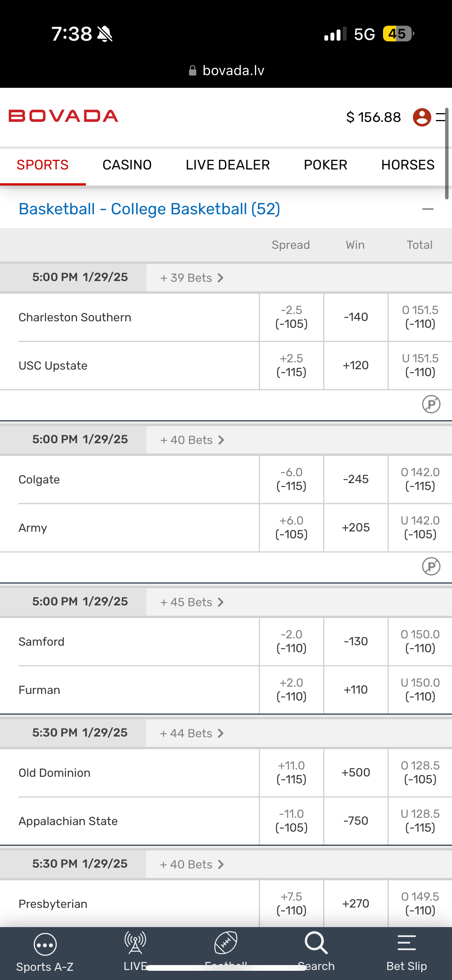Open the Bovada logo home link
This screenshot has width=452, height=980.
coord(63,116)
